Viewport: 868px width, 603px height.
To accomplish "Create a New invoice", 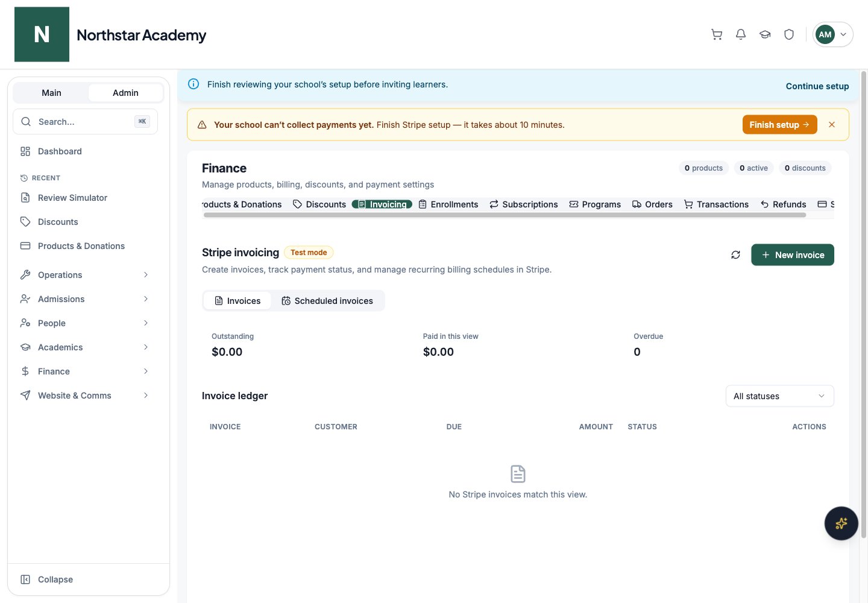I will pos(793,255).
